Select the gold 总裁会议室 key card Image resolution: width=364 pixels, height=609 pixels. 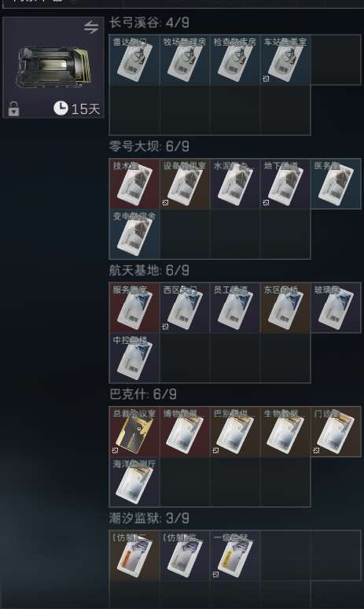pos(134,431)
